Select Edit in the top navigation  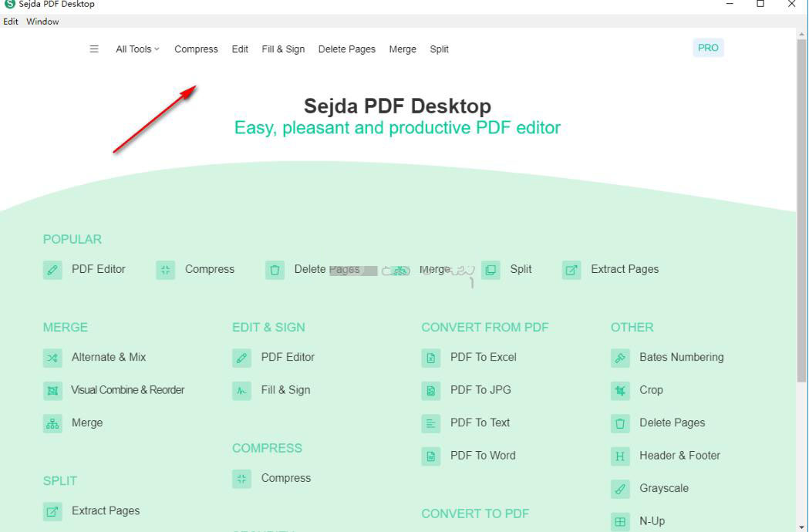click(240, 49)
